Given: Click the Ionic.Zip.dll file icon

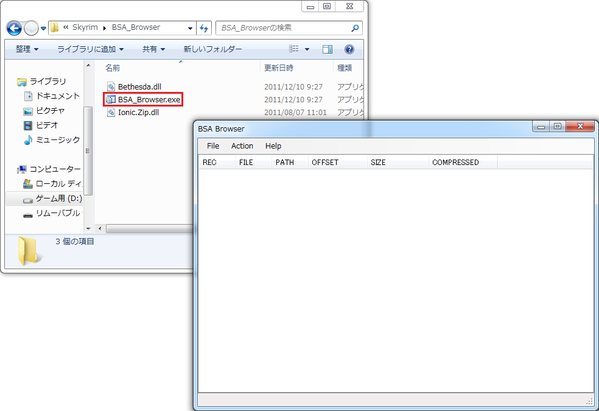Looking at the screenshot, I should [x=111, y=112].
